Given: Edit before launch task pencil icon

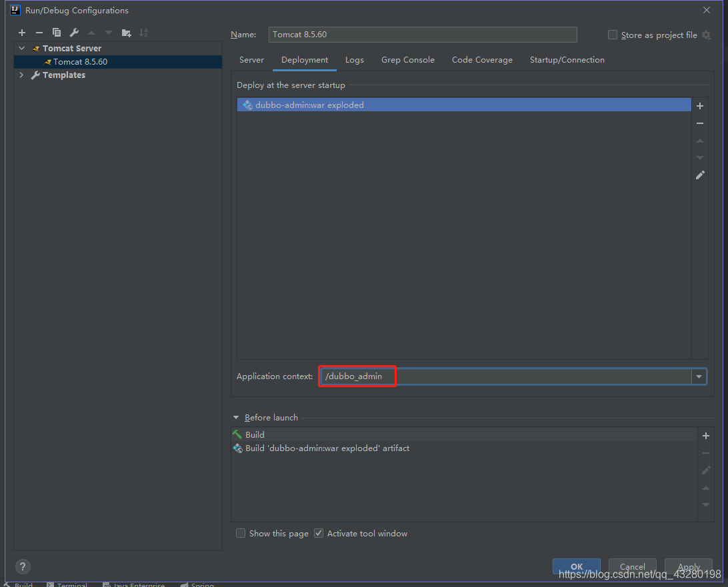Looking at the screenshot, I should [x=706, y=470].
